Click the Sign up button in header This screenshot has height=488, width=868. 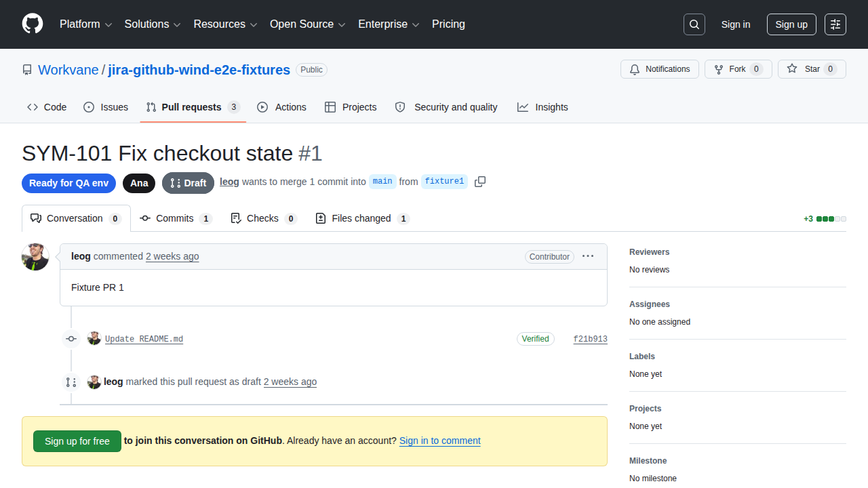point(791,24)
